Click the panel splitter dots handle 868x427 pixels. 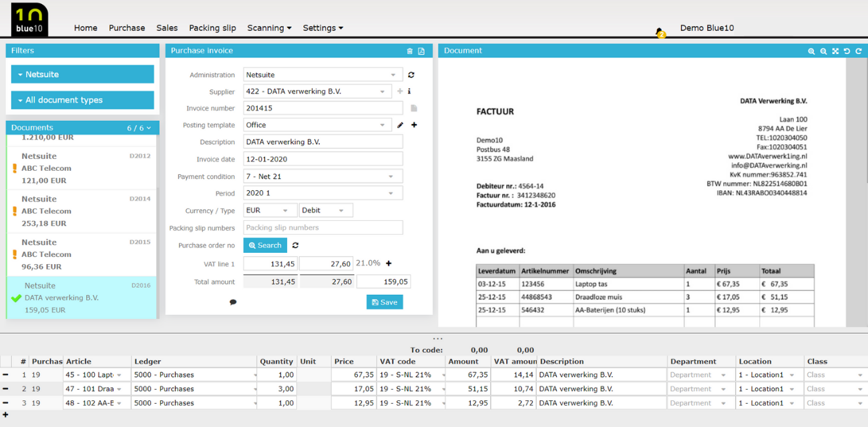437,339
